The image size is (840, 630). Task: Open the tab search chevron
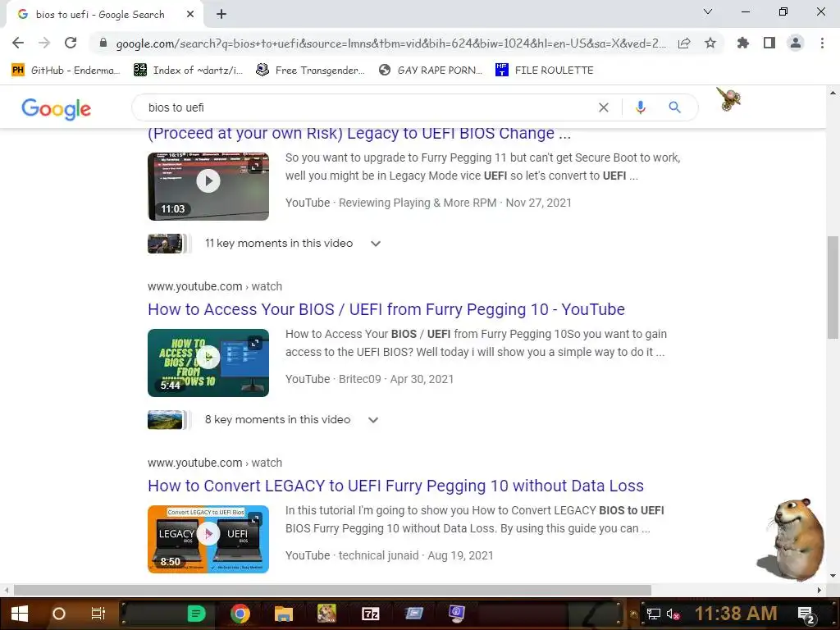tap(708, 11)
